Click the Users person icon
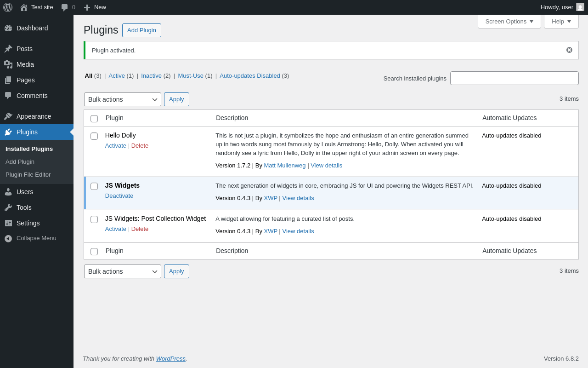This screenshot has width=588, height=368. [x=8, y=192]
